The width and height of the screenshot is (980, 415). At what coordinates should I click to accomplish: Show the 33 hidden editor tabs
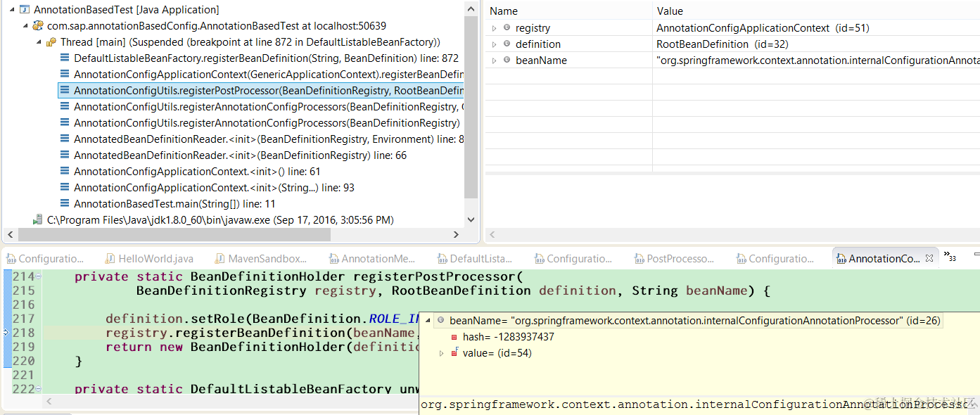950,257
